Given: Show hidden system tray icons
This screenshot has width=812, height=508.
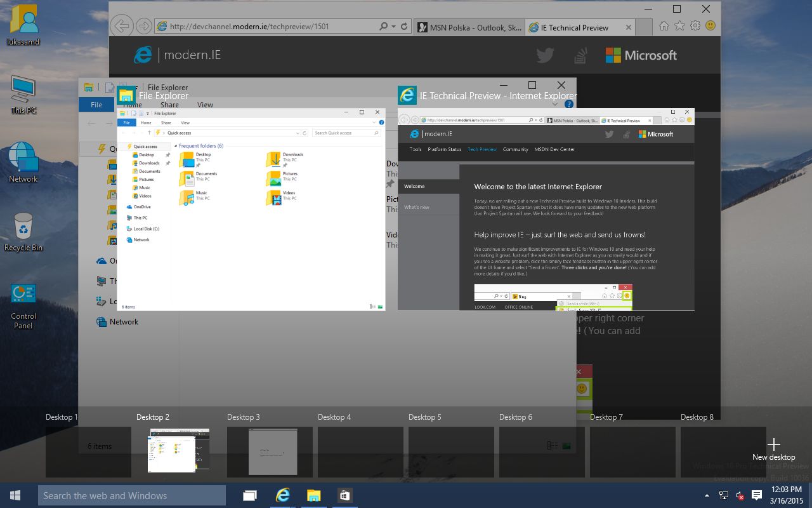Looking at the screenshot, I should pos(707,495).
